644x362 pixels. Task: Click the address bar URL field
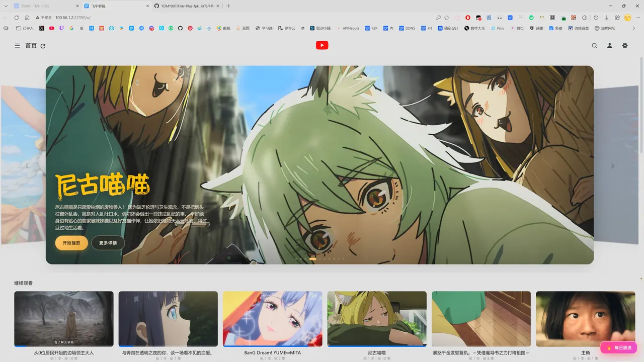coord(242,18)
